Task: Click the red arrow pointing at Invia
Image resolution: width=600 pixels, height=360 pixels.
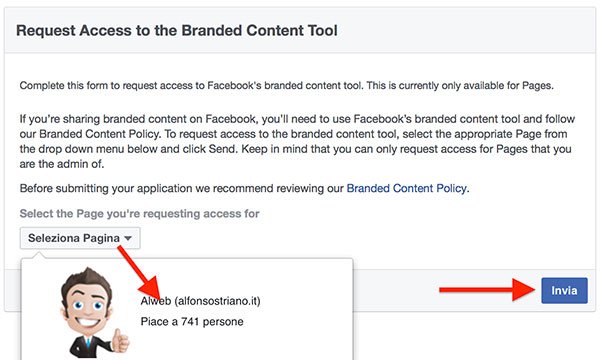Action: (x=487, y=290)
